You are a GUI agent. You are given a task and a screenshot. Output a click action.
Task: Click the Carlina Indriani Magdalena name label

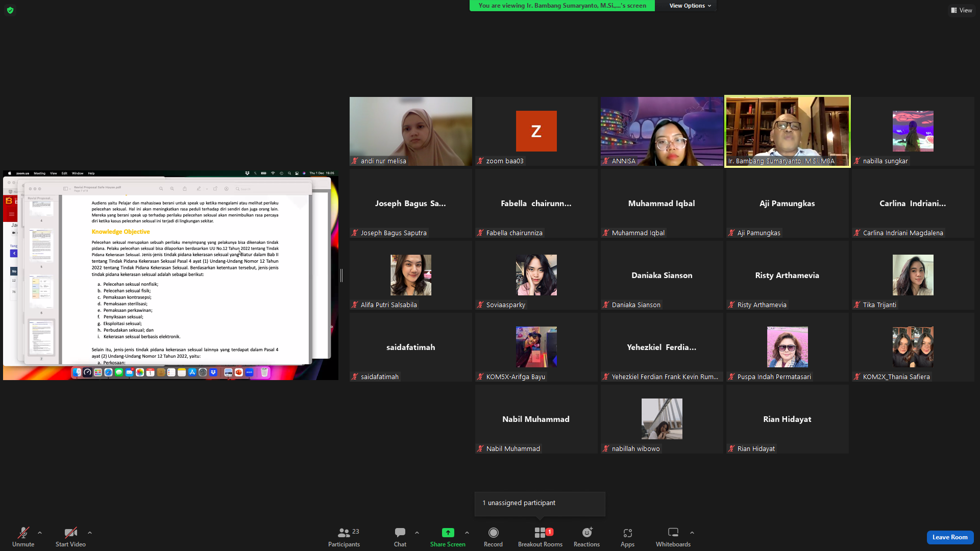(x=902, y=233)
